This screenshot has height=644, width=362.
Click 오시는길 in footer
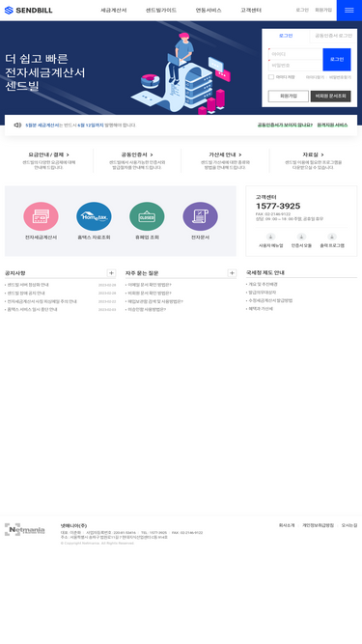click(x=349, y=525)
